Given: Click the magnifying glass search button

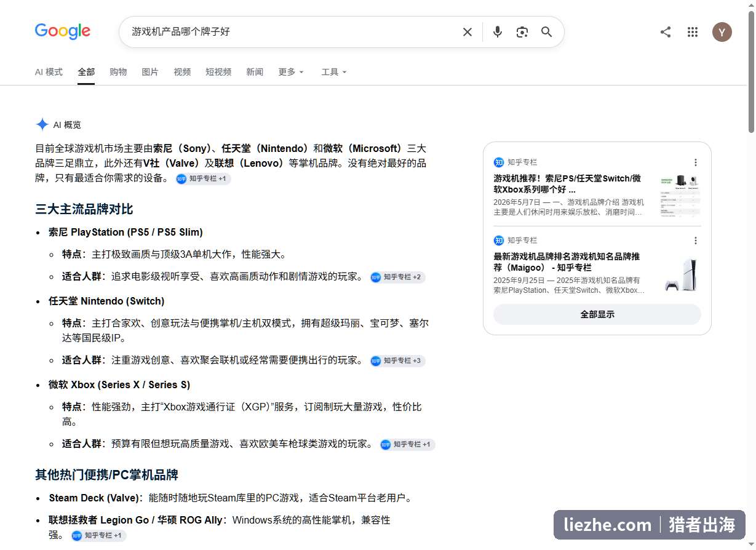Looking at the screenshot, I should click(546, 32).
